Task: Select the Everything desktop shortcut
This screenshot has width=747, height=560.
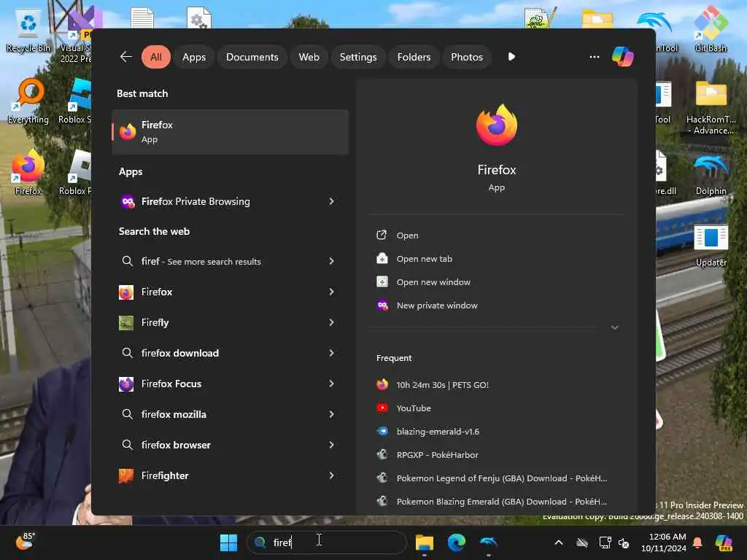Action: click(x=28, y=101)
